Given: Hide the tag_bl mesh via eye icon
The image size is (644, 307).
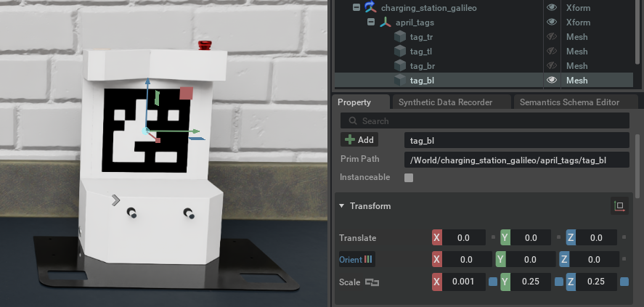Looking at the screenshot, I should click(x=552, y=81).
